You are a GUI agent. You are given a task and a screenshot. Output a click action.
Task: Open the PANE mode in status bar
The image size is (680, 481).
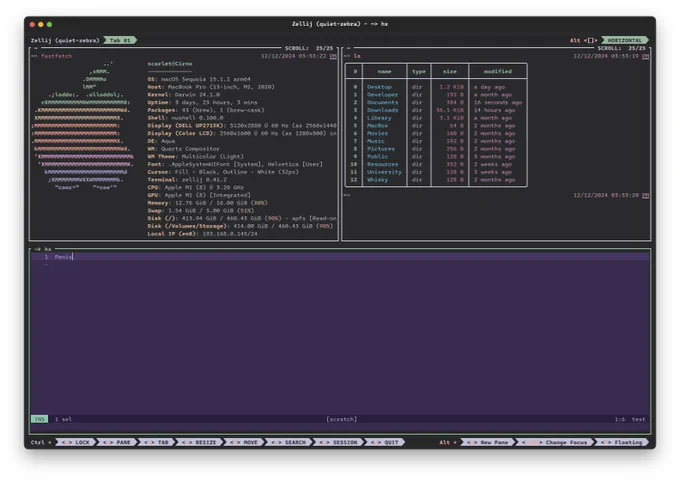(x=117, y=442)
